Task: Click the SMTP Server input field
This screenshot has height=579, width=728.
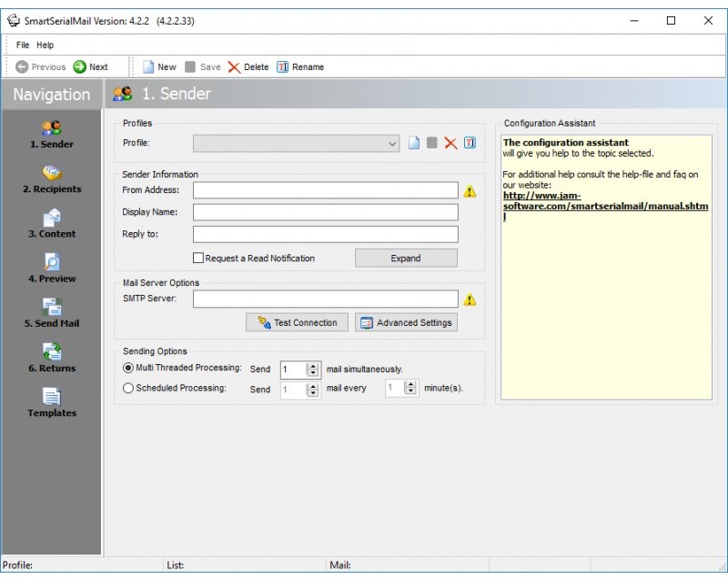Action: pyautogui.click(x=325, y=299)
